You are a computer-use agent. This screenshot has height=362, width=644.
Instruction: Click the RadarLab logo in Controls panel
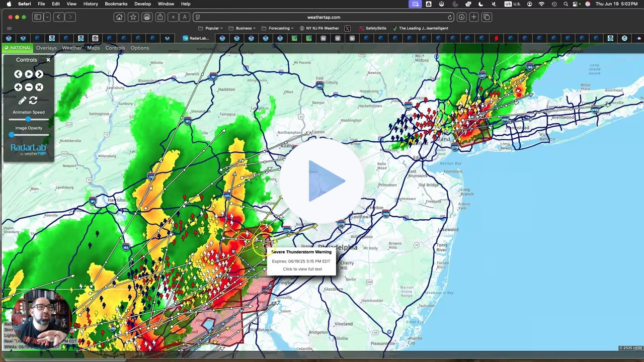pyautogui.click(x=29, y=149)
